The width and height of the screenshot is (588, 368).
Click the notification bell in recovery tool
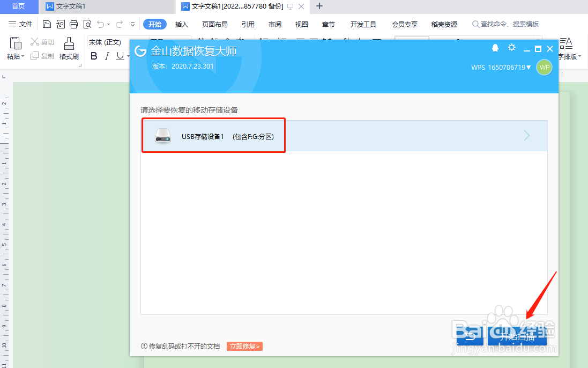pyautogui.click(x=495, y=48)
